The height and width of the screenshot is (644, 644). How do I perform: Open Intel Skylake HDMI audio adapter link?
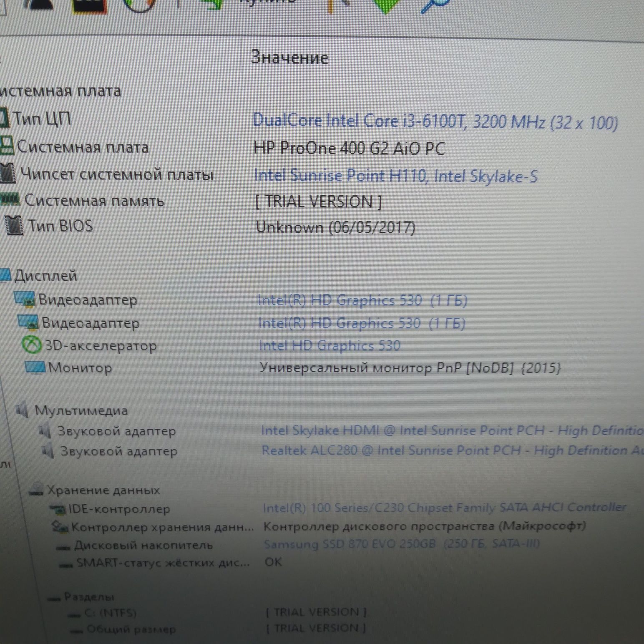tap(452, 430)
